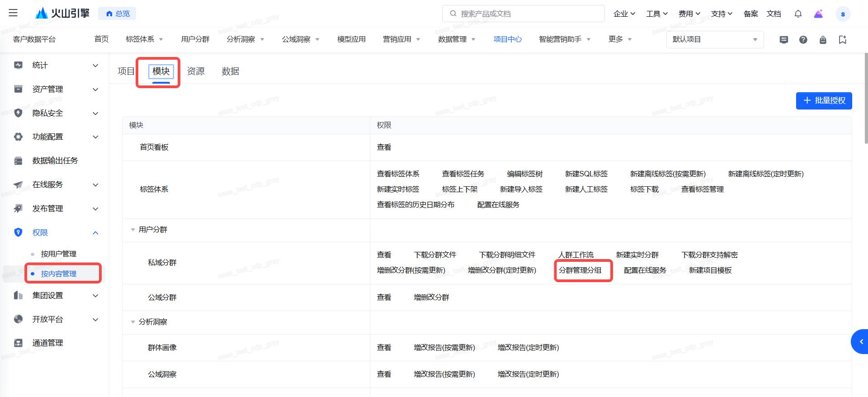Click the blue floating collapse arrow button

[x=860, y=342]
